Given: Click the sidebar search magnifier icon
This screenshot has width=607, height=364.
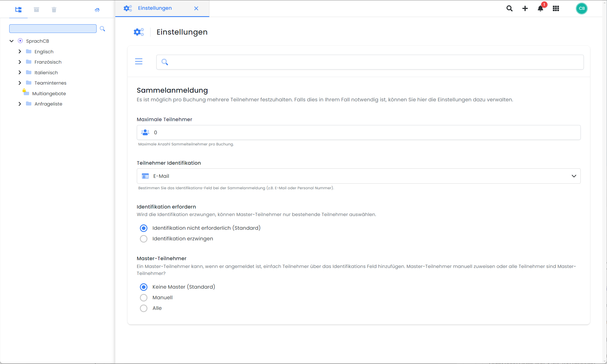Looking at the screenshot, I should (x=102, y=29).
